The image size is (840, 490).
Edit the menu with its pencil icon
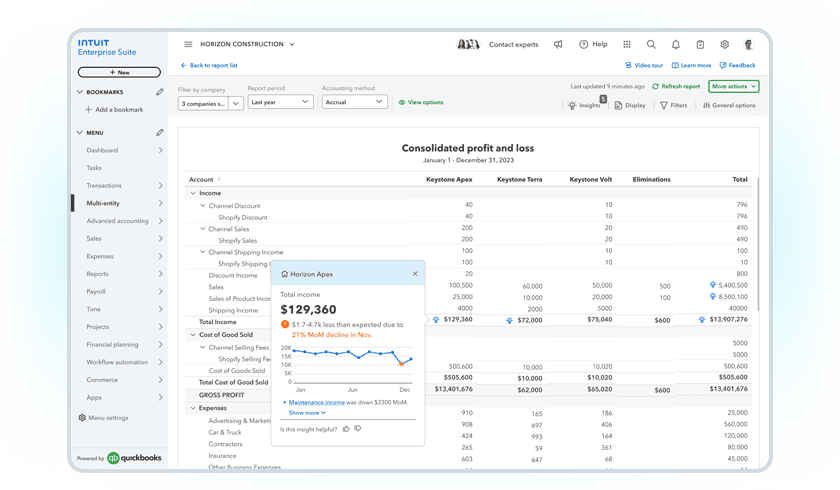pyautogui.click(x=160, y=132)
